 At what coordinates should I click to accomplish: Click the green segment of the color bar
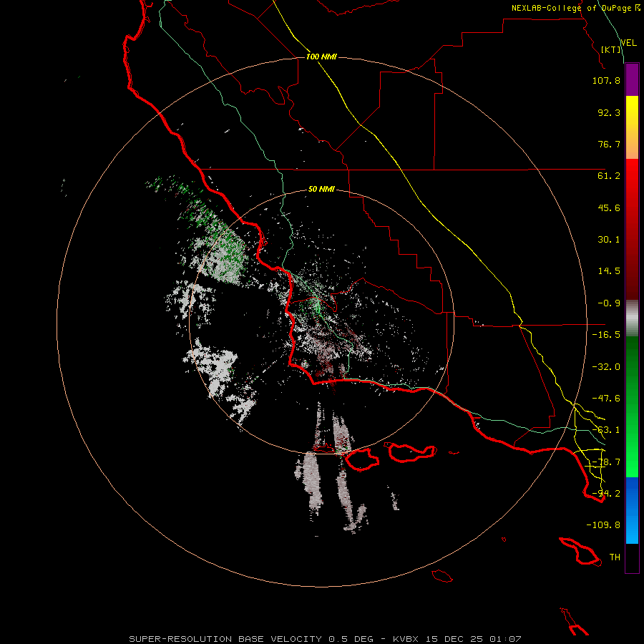click(x=632, y=406)
